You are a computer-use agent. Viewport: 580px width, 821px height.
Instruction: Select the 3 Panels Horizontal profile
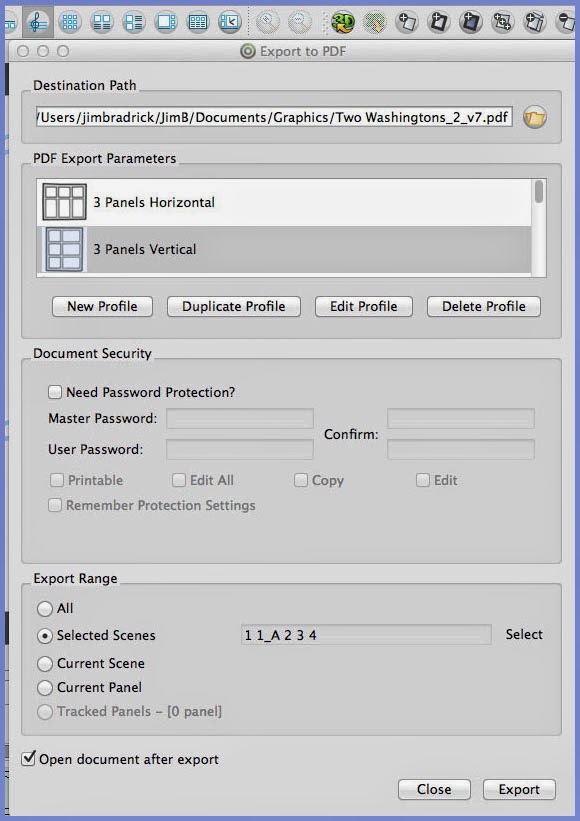click(284, 202)
